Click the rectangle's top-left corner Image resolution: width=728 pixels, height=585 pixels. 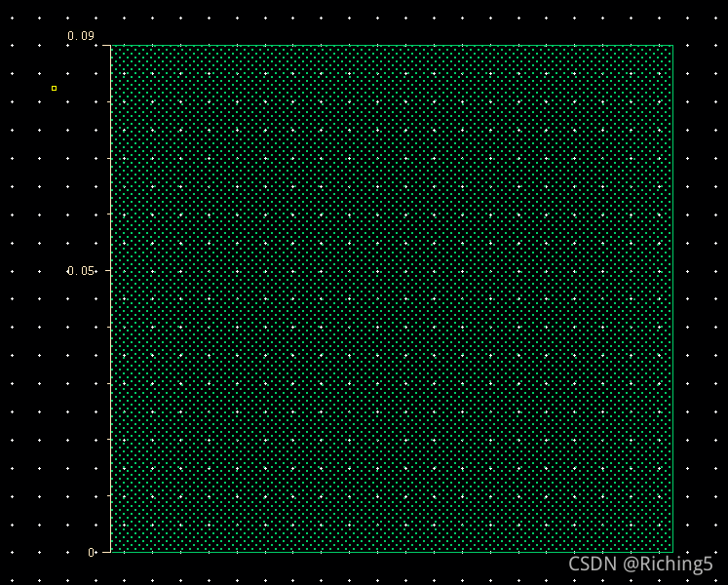point(111,46)
